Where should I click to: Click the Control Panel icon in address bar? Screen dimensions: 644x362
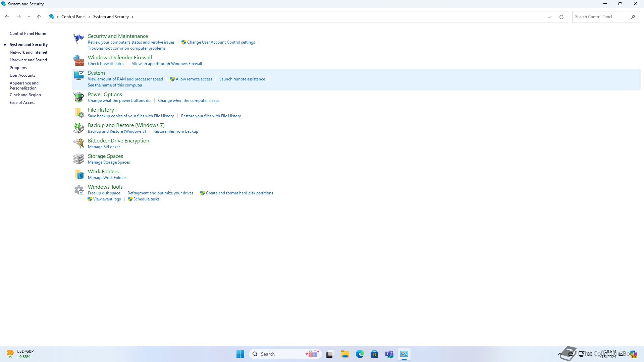click(52, 16)
